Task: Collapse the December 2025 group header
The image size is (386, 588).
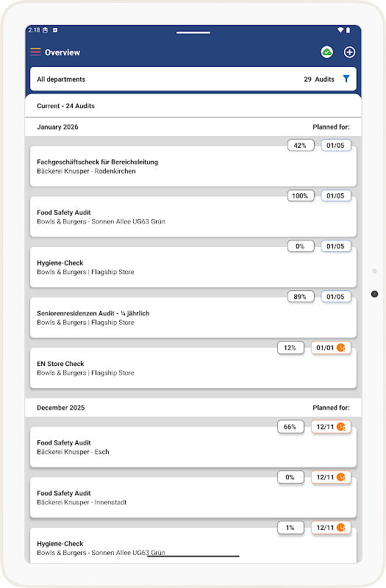Action: [x=193, y=408]
